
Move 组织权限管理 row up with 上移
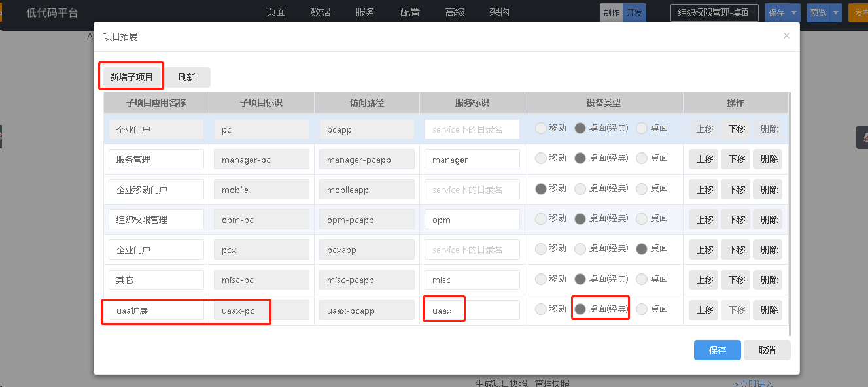[704, 220]
